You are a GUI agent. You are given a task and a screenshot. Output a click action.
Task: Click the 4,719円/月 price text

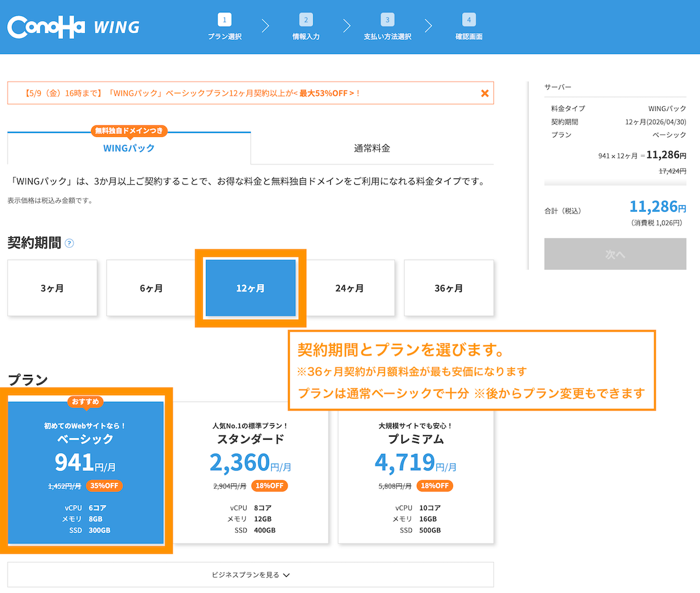[416, 462]
